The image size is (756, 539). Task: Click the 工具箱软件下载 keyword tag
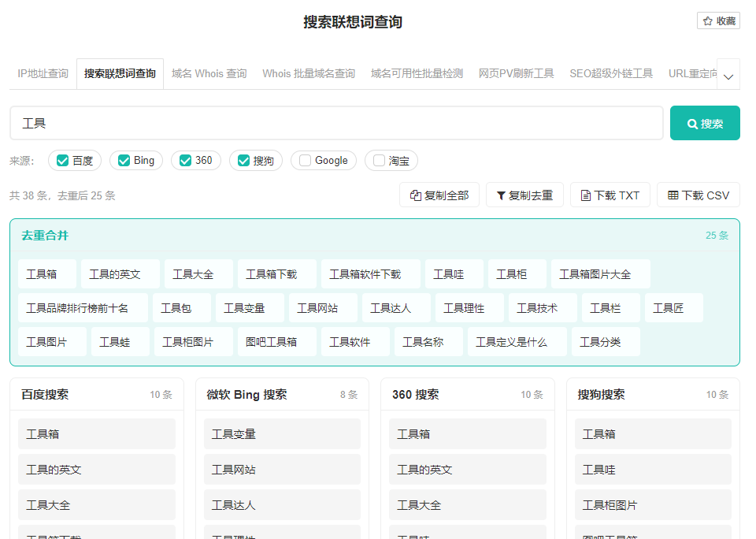371,274
